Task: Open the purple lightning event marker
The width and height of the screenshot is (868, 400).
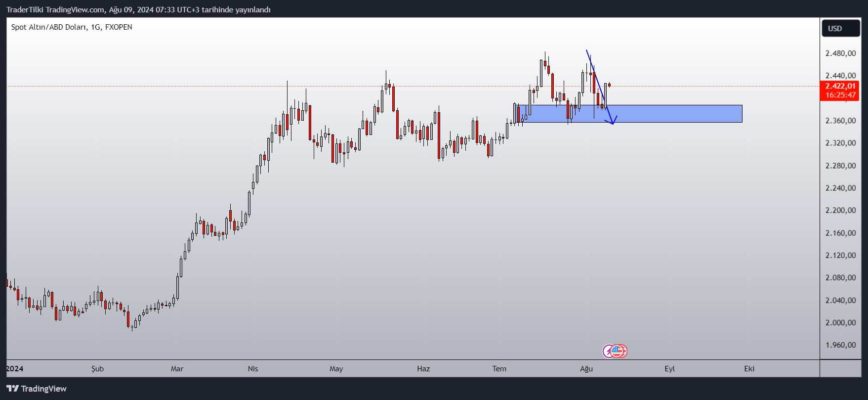Action: click(x=608, y=351)
